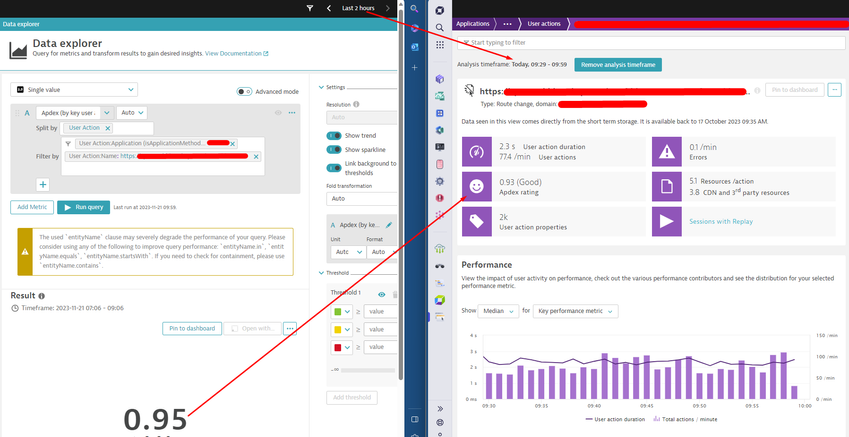Go to User actions breadcrumb
The width and height of the screenshot is (849, 437).
[546, 23]
